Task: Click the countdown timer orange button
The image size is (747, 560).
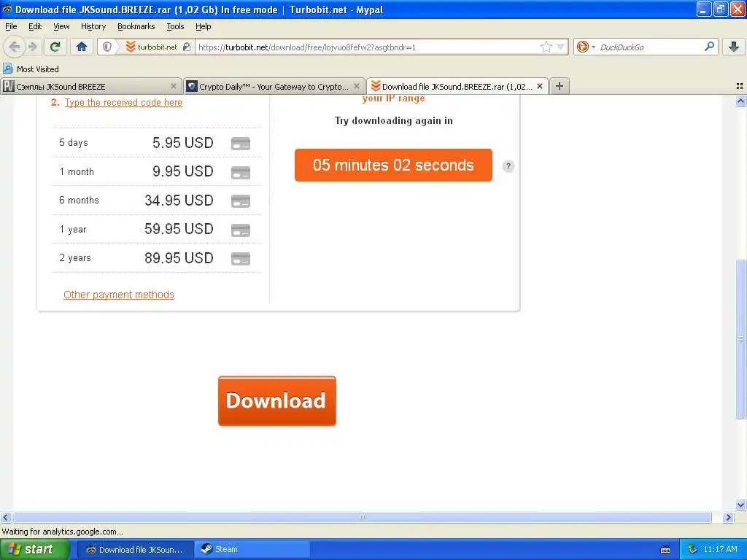Action: click(x=393, y=166)
